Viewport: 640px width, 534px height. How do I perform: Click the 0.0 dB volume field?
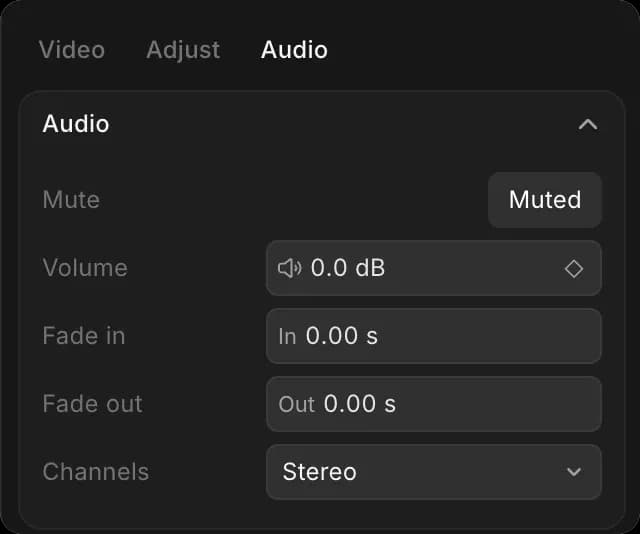(x=433, y=268)
